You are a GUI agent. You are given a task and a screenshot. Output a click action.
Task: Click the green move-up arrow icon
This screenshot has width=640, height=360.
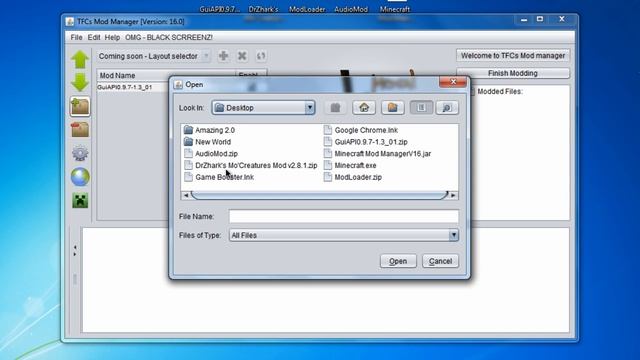(80, 60)
